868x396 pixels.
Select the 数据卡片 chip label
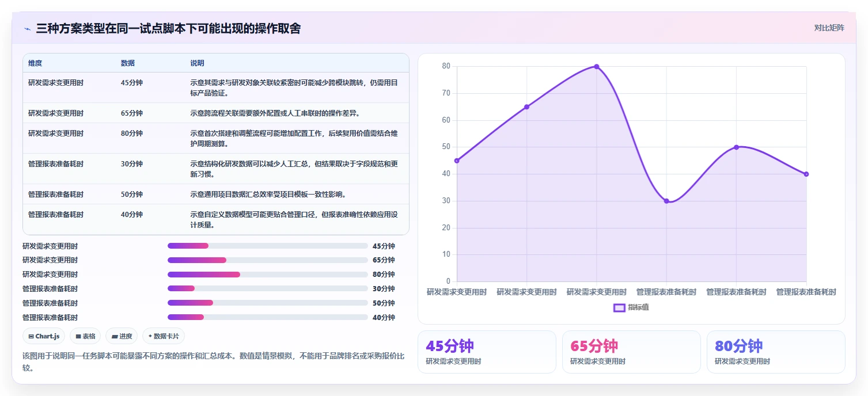coord(166,336)
